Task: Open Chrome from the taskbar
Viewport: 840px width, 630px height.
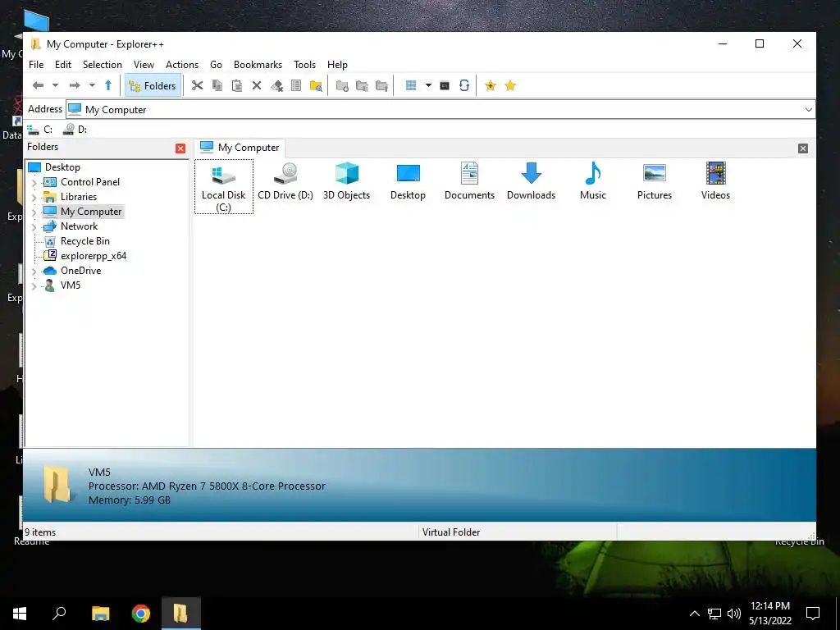Action: coord(141,614)
